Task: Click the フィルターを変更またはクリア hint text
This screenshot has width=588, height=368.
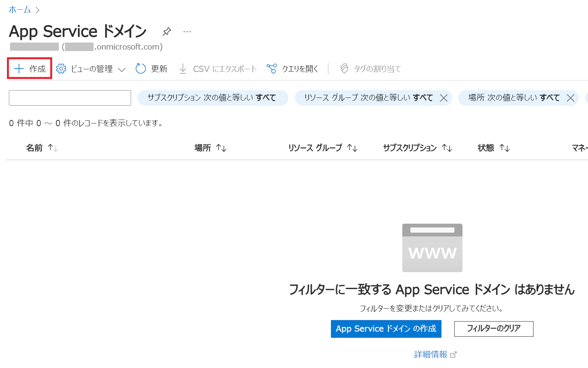Action: pyautogui.click(x=432, y=308)
